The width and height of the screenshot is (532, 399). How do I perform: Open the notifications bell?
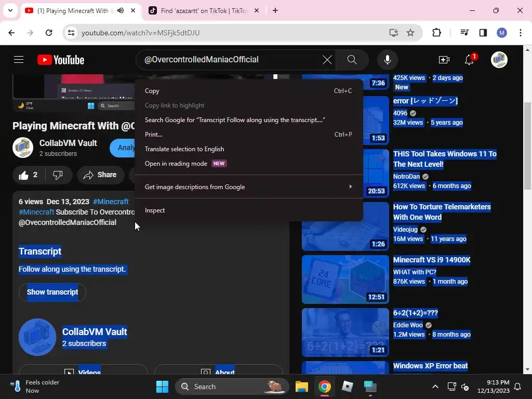(x=469, y=60)
